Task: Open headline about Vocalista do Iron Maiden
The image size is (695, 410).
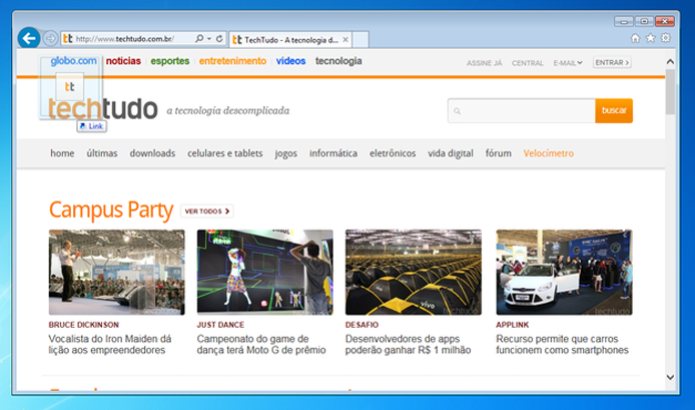Action: pyautogui.click(x=110, y=344)
